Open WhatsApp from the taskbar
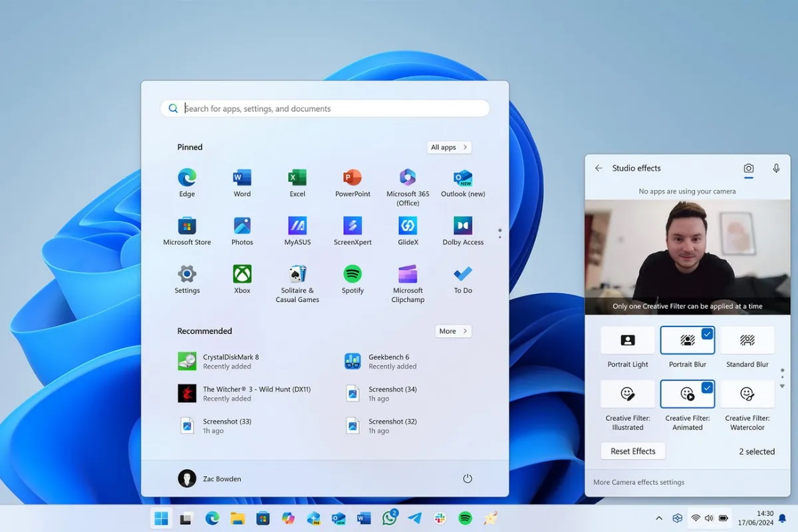The width and height of the screenshot is (798, 532). point(390,518)
